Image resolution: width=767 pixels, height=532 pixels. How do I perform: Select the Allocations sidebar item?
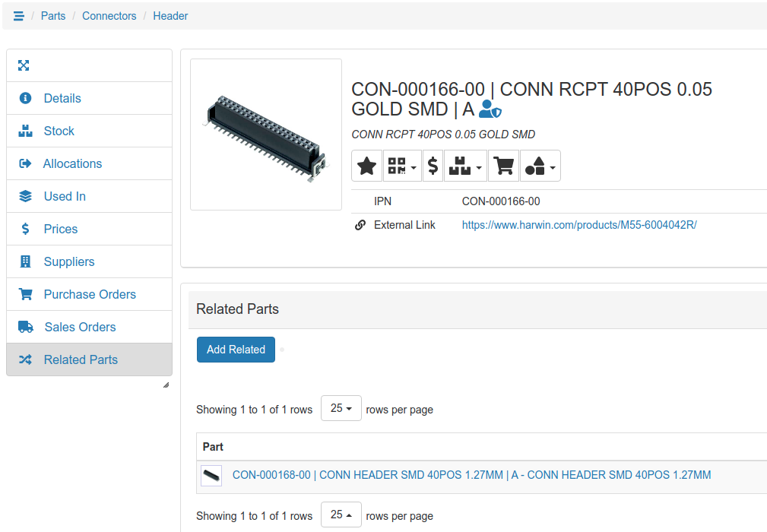pyautogui.click(x=72, y=163)
